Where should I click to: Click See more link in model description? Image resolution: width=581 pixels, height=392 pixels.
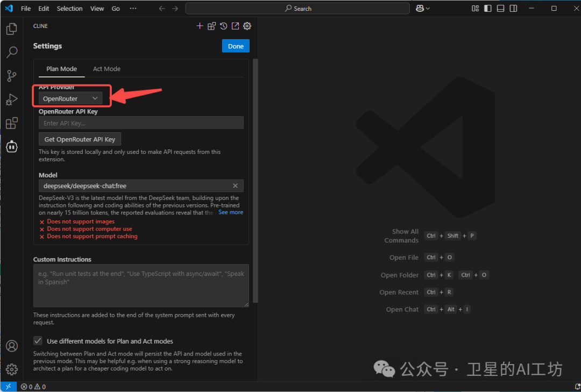230,212
